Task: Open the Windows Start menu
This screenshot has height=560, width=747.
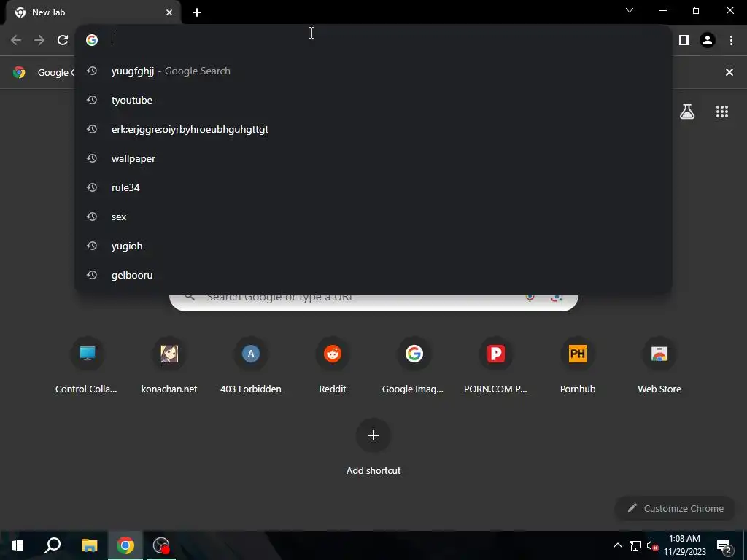Action: 18,545
